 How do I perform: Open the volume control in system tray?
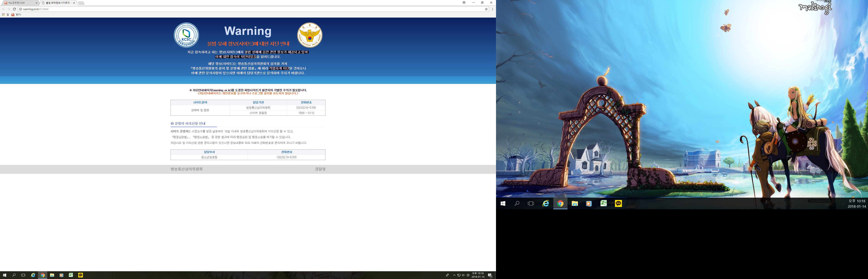coord(463,275)
